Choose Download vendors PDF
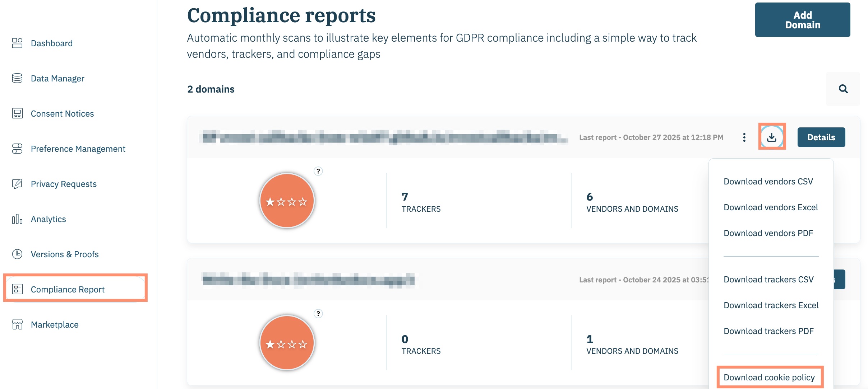 pyautogui.click(x=768, y=233)
